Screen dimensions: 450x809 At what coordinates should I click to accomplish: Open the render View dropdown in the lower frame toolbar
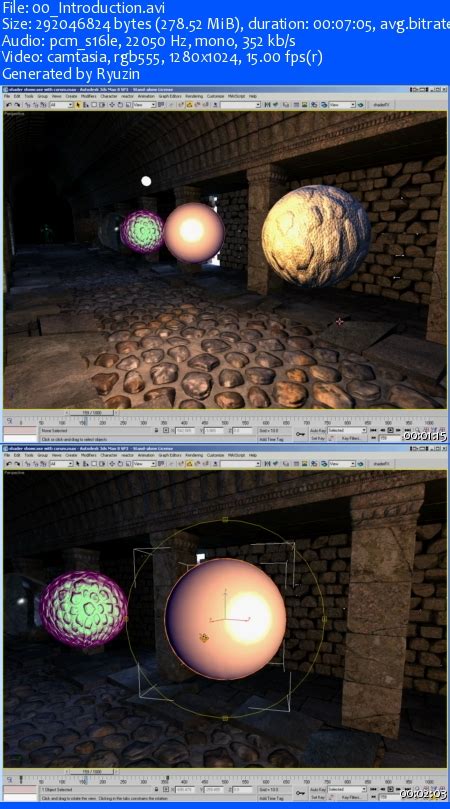[342, 464]
